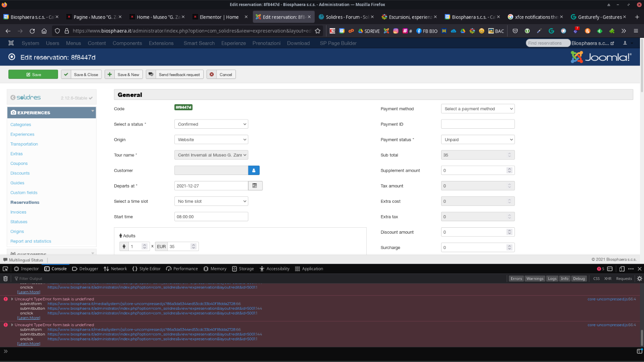Toggle the Warnings console filter

pyautogui.click(x=535, y=278)
